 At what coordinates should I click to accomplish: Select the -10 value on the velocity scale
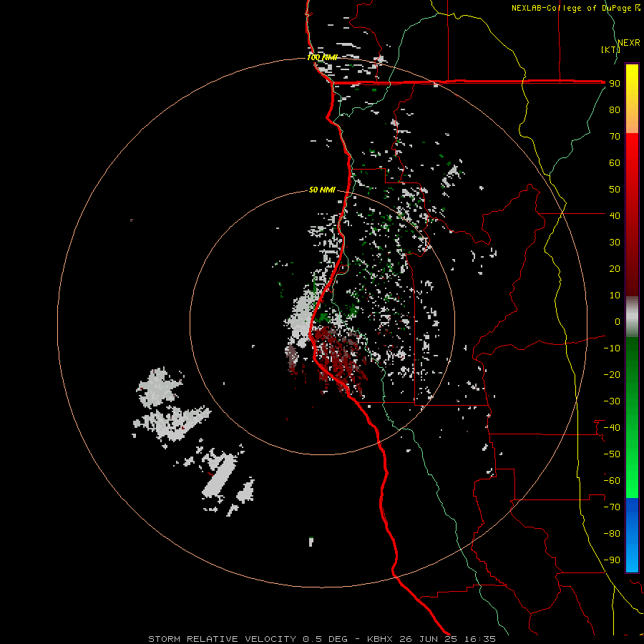[612, 348]
